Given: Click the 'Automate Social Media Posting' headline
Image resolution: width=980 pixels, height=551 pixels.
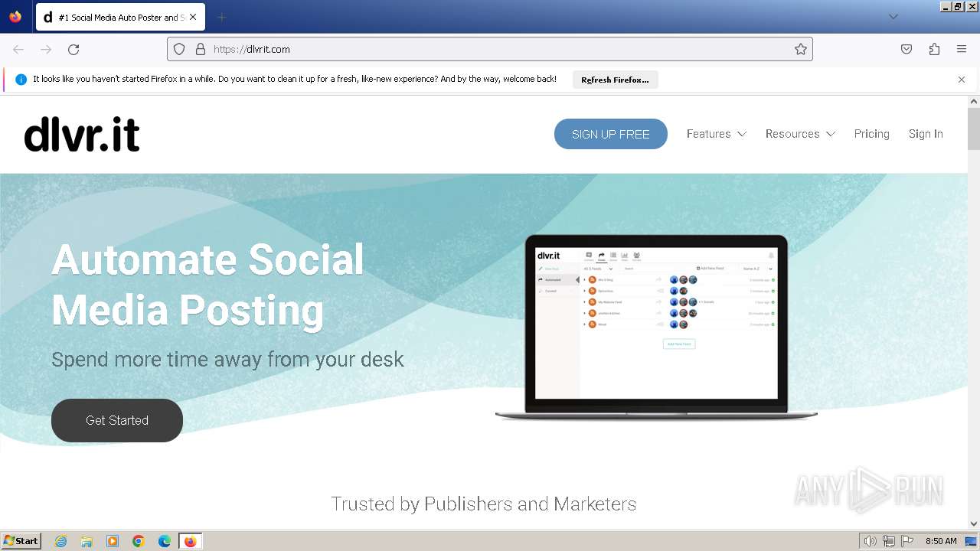Looking at the screenshot, I should coord(207,285).
